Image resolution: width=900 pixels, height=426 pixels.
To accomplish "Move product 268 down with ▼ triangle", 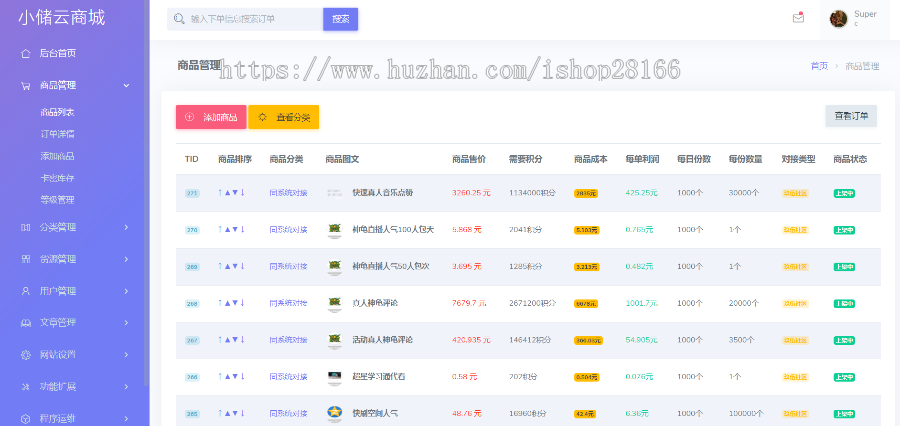I will pyautogui.click(x=235, y=303).
